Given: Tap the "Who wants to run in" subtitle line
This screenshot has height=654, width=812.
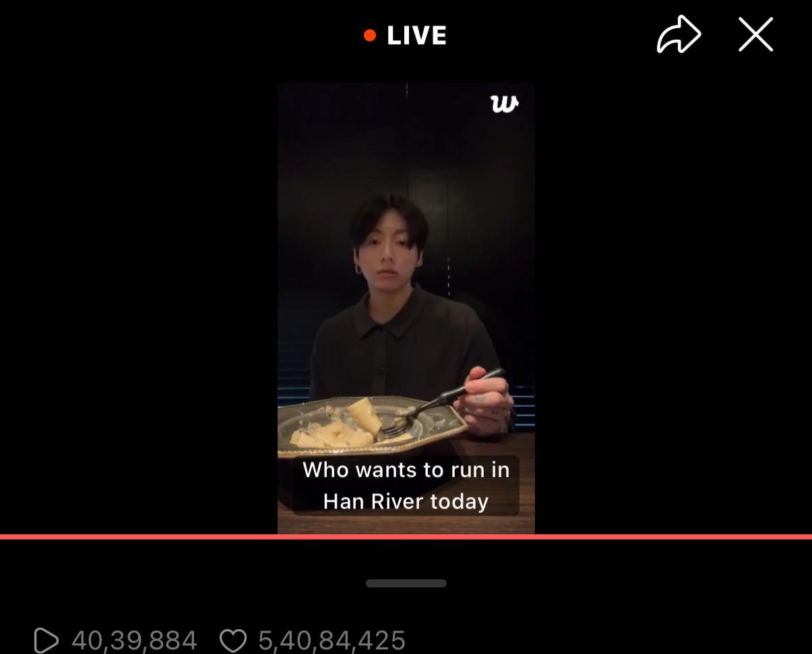Looking at the screenshot, I should coord(406,469).
